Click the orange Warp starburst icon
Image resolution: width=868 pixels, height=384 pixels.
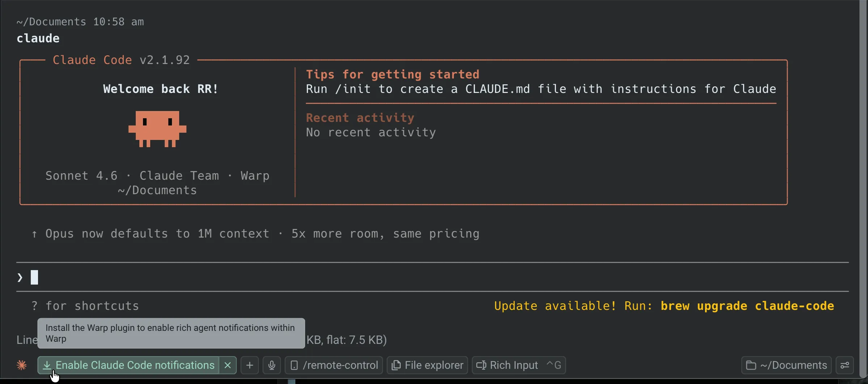point(21,365)
